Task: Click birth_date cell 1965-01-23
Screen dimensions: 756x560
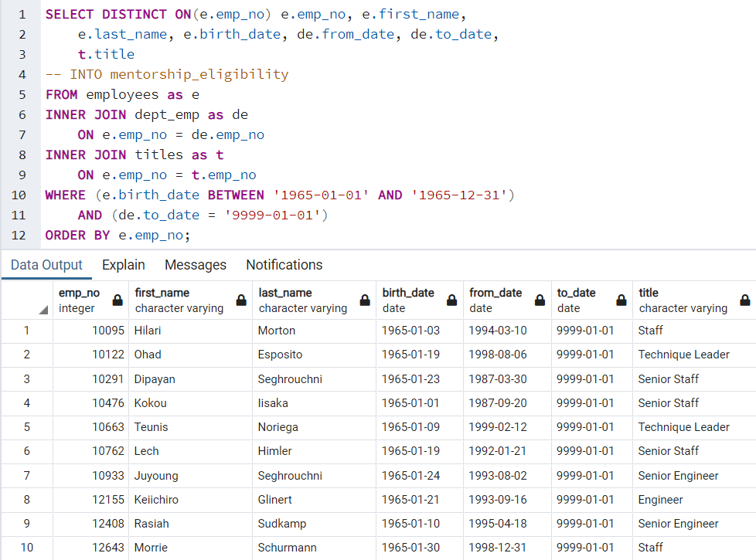Action: pyautogui.click(x=420, y=378)
